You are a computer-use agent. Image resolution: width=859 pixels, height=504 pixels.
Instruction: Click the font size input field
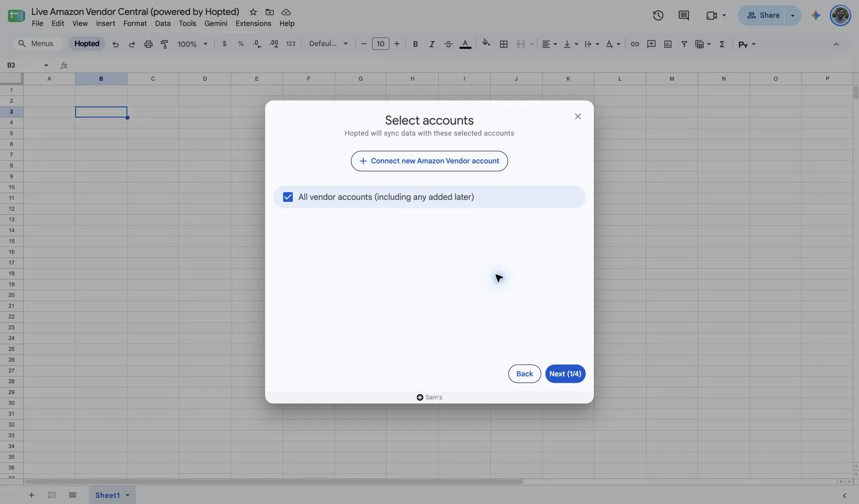(x=380, y=44)
